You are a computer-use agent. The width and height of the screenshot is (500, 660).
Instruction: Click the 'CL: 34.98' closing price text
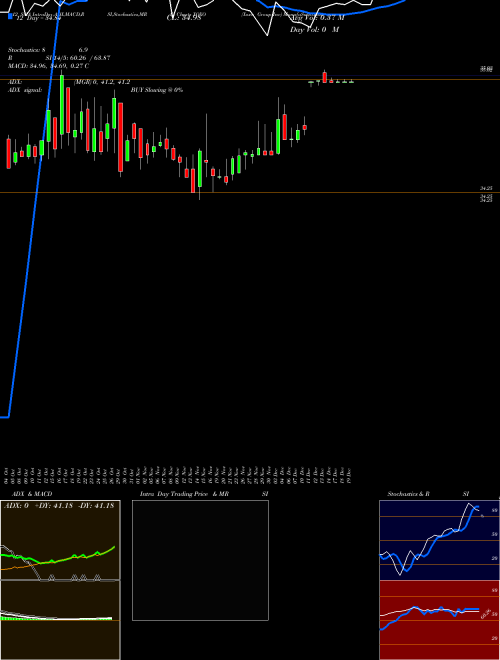[x=184, y=18]
